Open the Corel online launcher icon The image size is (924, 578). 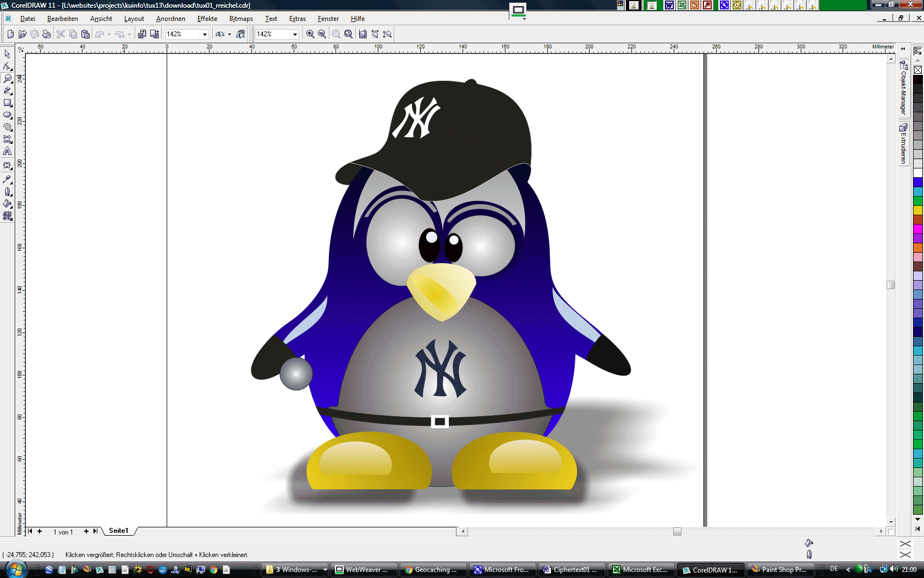click(x=240, y=34)
